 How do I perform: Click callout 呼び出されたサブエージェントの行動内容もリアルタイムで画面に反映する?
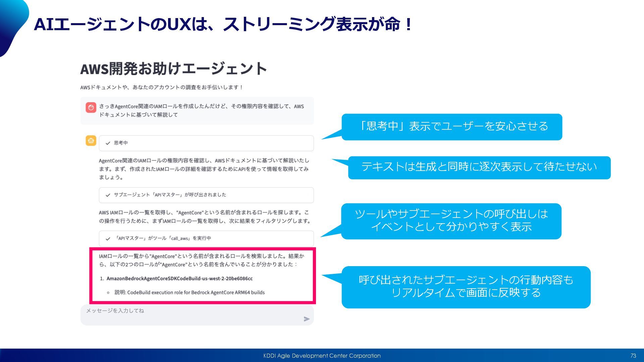466,287
